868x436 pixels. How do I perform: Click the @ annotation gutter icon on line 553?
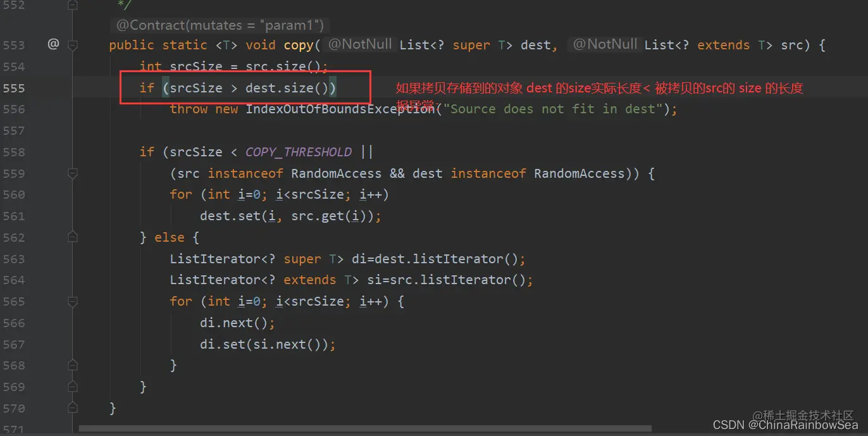click(x=53, y=44)
